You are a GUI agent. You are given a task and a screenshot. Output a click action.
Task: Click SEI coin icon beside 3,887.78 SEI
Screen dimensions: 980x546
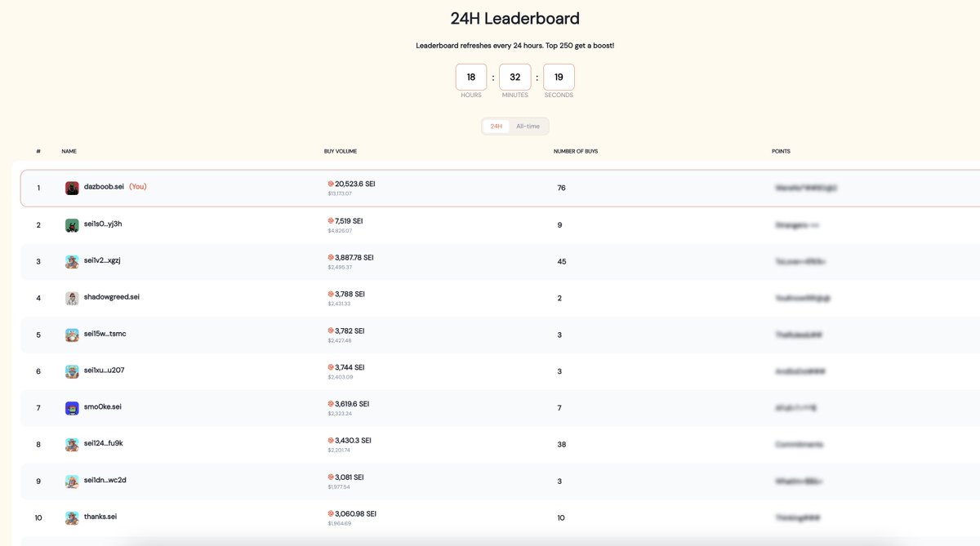click(331, 257)
